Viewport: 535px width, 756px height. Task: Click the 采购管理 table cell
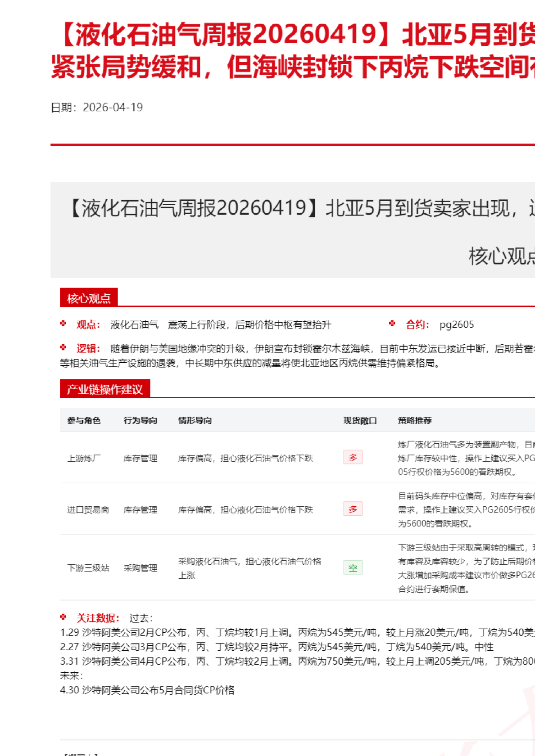141,568
